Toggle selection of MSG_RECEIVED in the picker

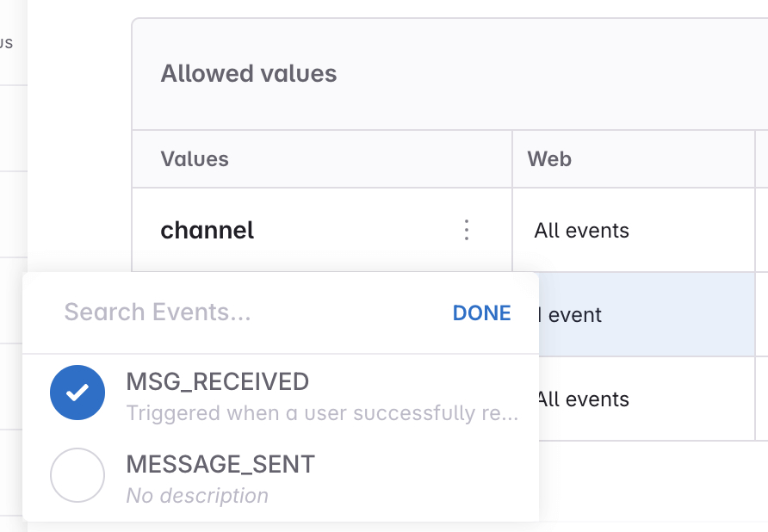click(x=77, y=392)
